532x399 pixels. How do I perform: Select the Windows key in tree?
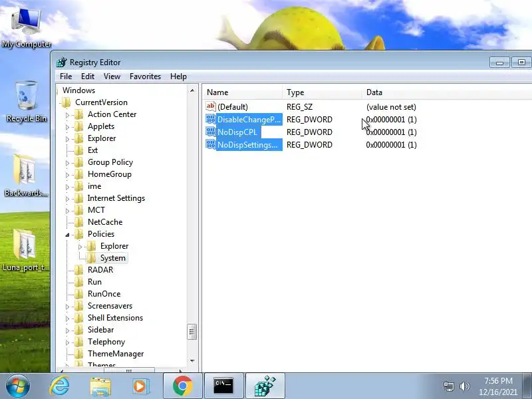[78, 90]
